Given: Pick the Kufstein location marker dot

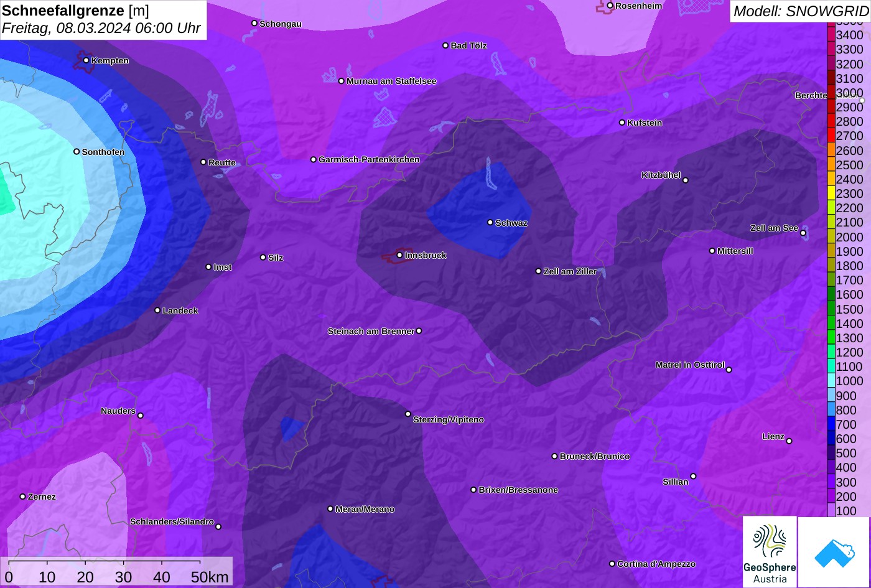Looking at the screenshot, I should pyautogui.click(x=622, y=123).
